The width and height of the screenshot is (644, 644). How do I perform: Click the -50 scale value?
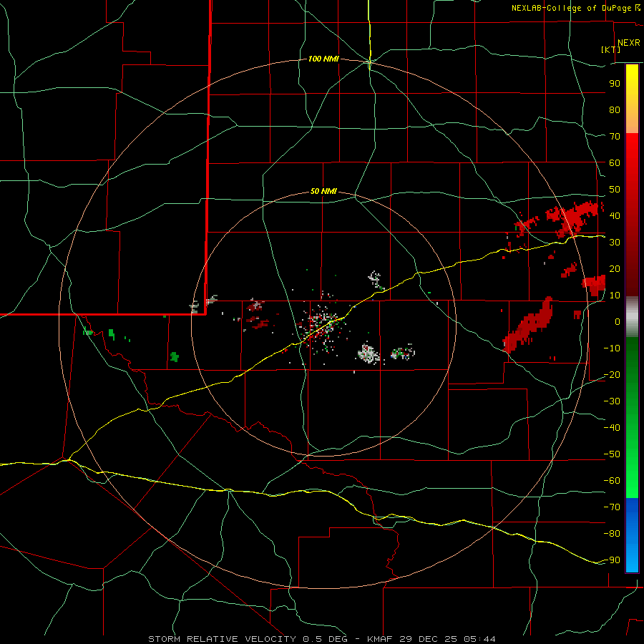(x=612, y=454)
